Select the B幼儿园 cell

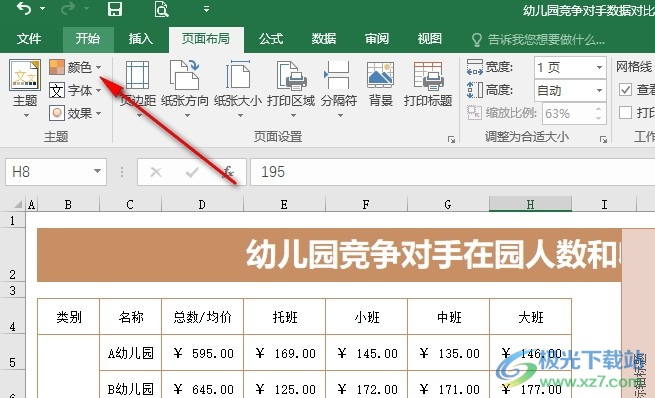(130, 385)
